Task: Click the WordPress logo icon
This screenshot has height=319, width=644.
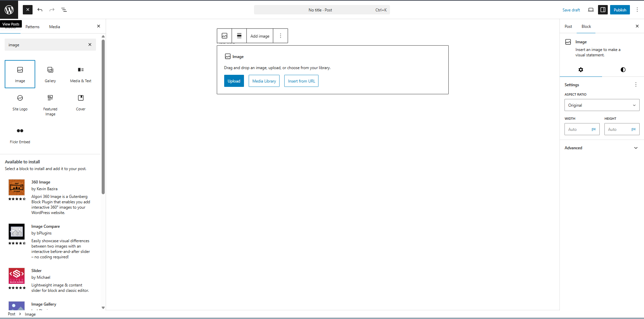Action: coord(9,10)
